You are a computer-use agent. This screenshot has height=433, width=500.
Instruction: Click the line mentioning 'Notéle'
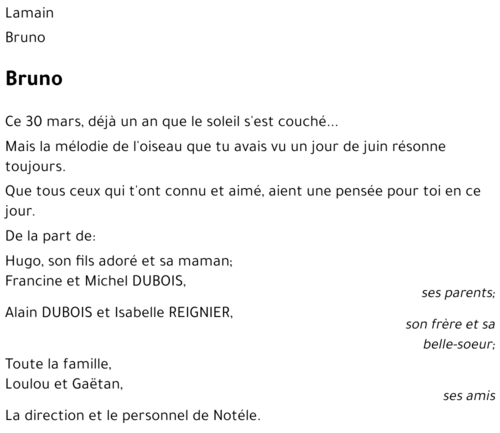point(133,415)
